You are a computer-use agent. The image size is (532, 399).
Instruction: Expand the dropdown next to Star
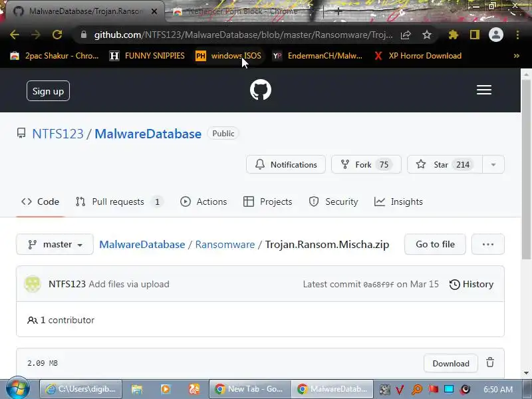coord(493,164)
